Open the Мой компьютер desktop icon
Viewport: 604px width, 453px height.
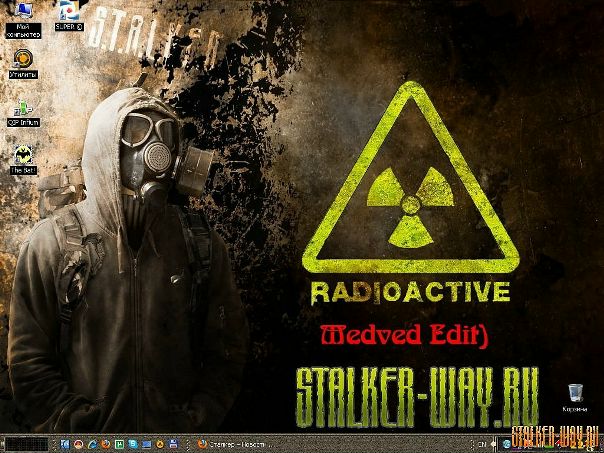tap(23, 20)
